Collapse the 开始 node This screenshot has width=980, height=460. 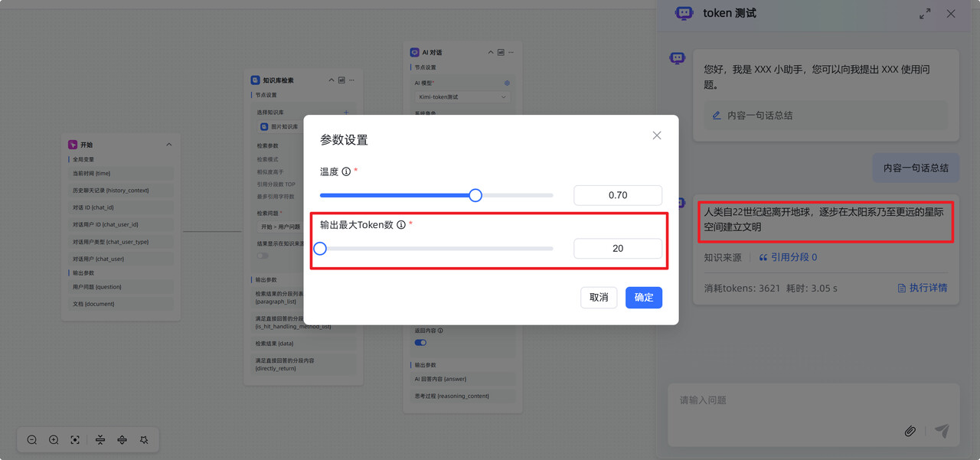(x=168, y=144)
